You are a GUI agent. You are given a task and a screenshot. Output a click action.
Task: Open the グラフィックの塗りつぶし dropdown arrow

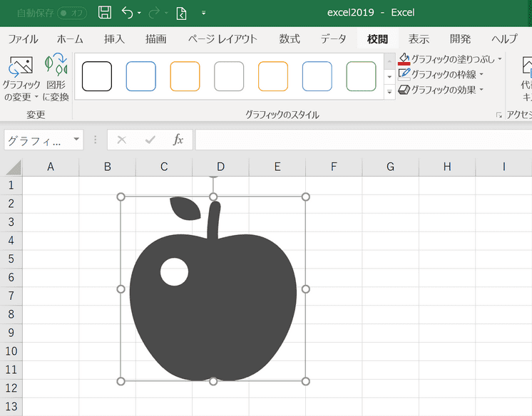click(500, 59)
